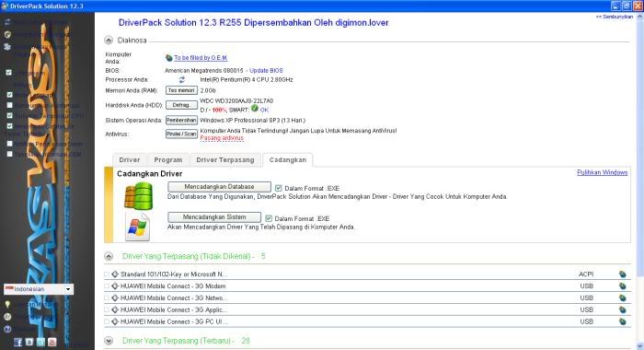Click the globe icon on the ACPI keyboard row
Image resolution: width=644 pixels, height=350 pixels.
tap(623, 274)
